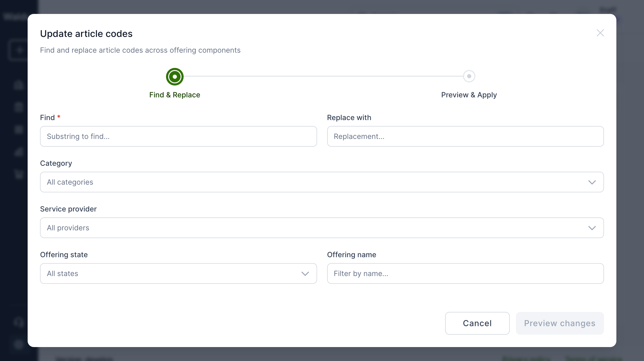Screen dimensions: 644x361
Task: Switch to the Preview & Apply step label
Action: pyautogui.click(x=469, y=95)
